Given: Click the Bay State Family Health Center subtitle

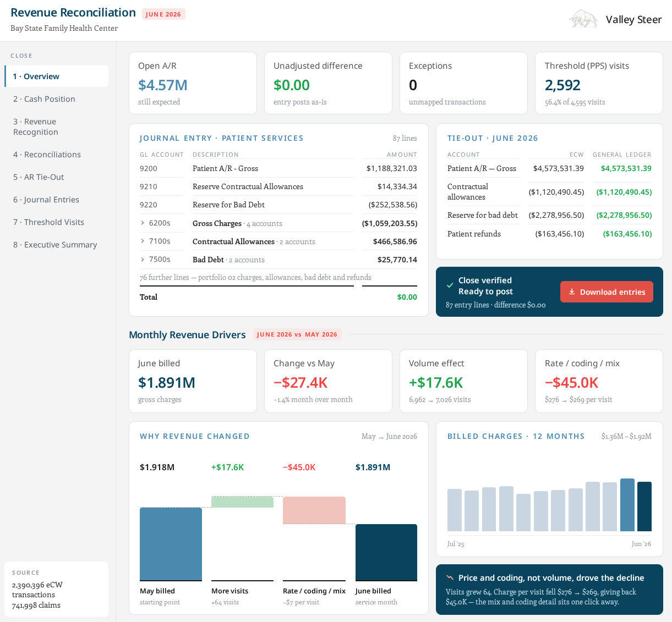Looking at the screenshot, I should coord(64,28).
